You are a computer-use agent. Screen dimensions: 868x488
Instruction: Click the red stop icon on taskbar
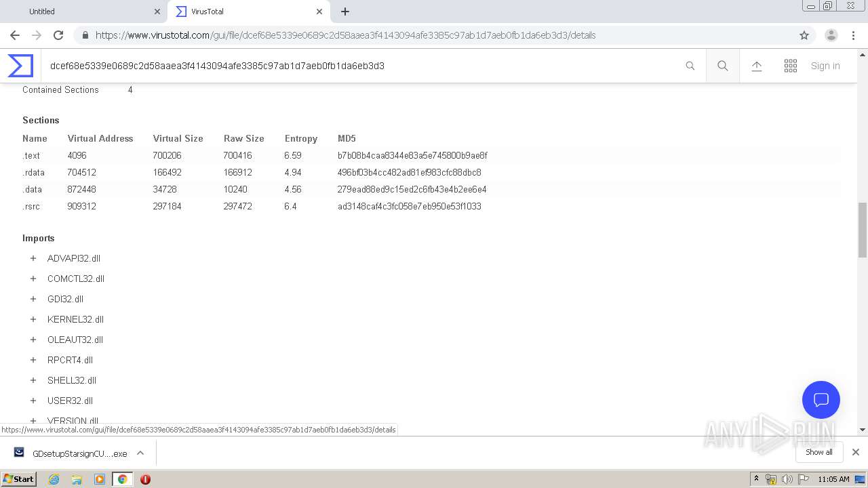145,479
